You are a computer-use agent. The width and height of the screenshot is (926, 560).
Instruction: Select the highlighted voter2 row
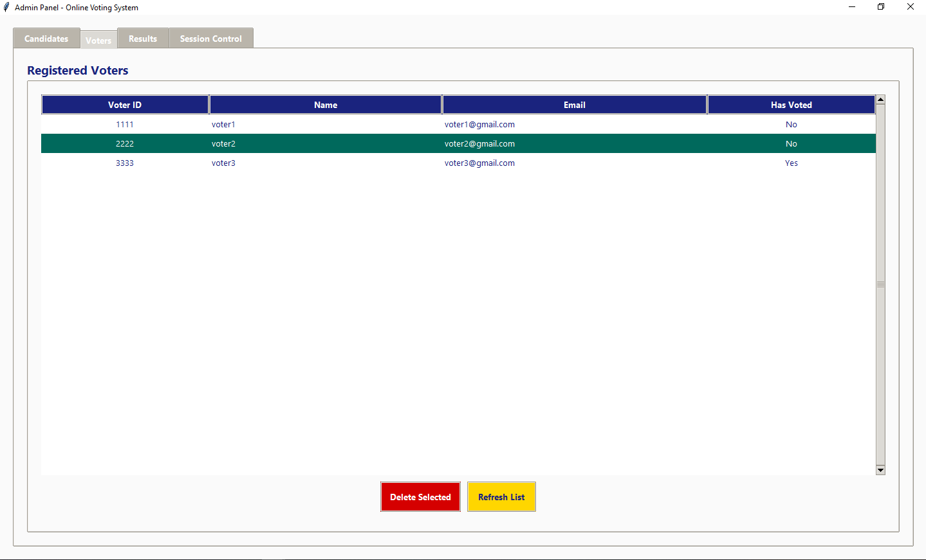(224, 144)
